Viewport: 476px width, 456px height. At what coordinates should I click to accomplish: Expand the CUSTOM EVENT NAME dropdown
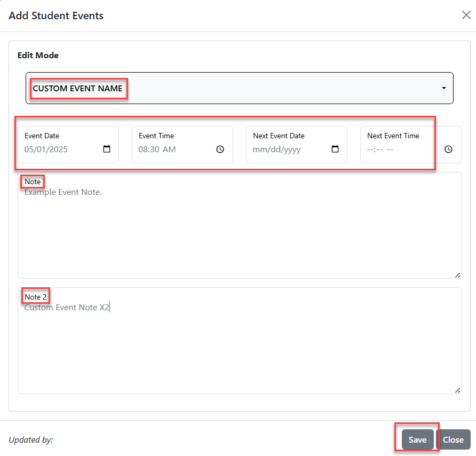click(x=240, y=88)
